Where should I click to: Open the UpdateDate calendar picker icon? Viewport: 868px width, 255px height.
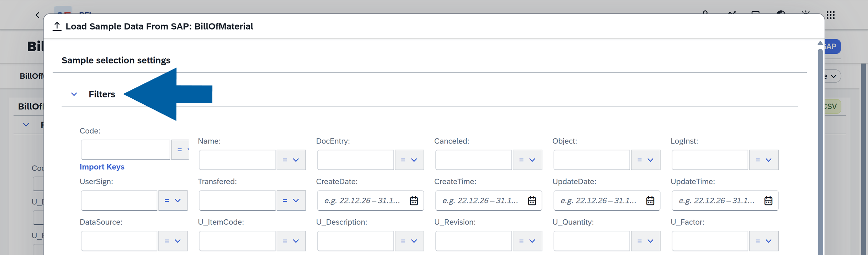(650, 201)
